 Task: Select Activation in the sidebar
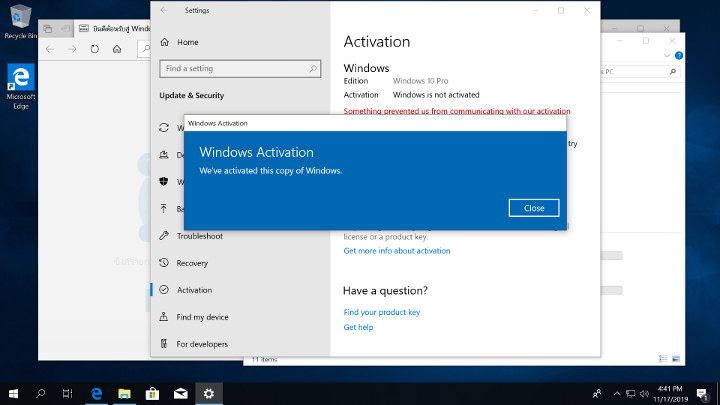coord(194,290)
